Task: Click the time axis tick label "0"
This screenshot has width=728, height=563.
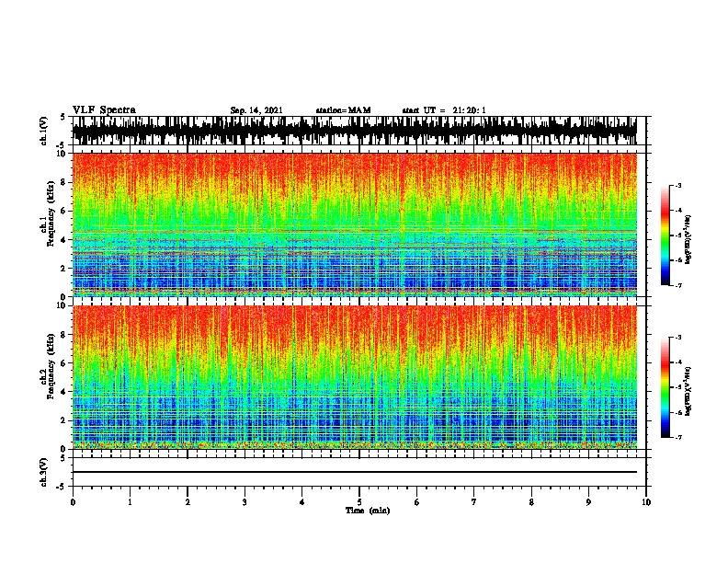Action: coord(73,502)
